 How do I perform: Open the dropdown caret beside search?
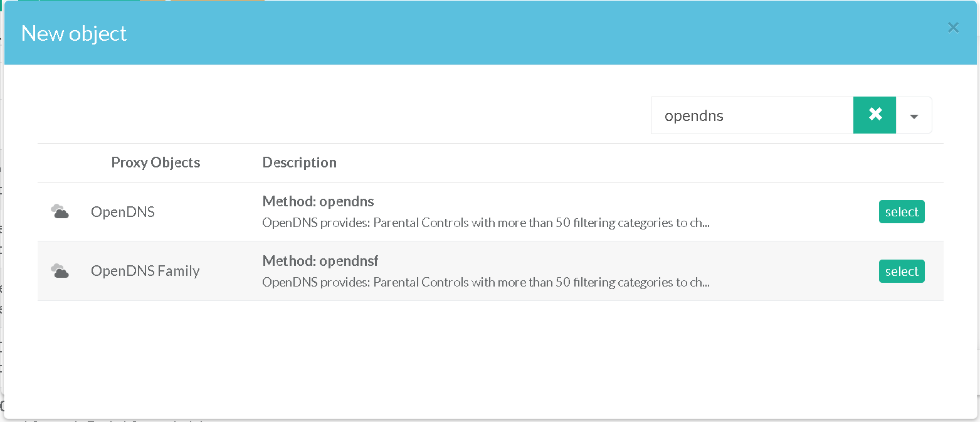914,116
